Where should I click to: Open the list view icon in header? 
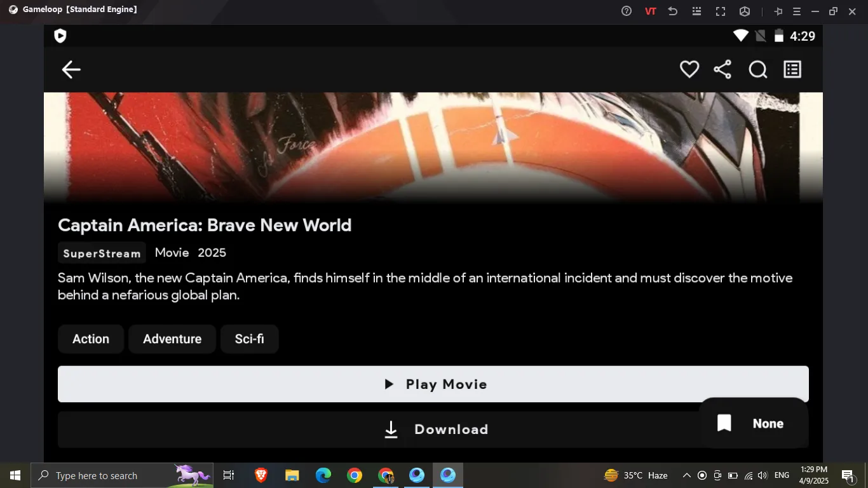pos(792,69)
